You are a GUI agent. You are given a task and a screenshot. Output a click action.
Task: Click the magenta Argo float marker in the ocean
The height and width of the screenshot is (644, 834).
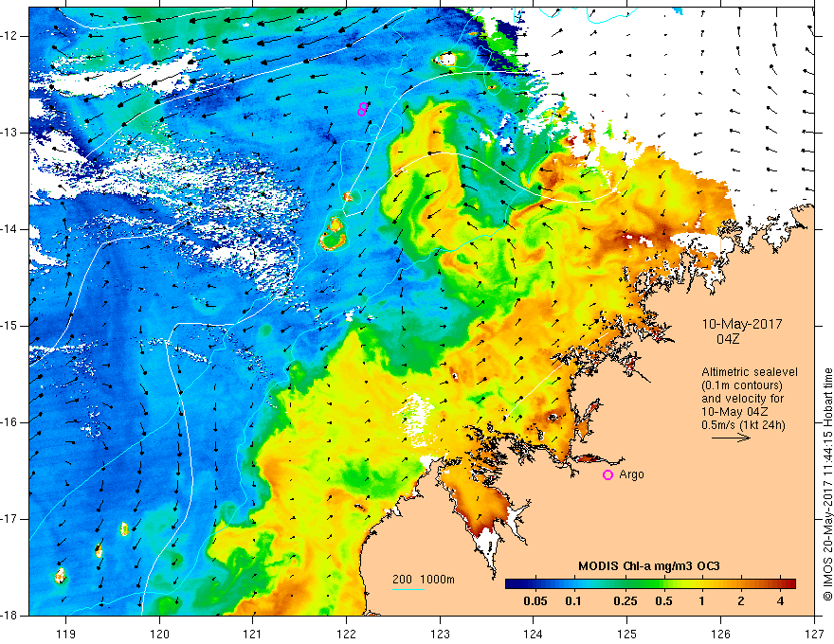point(362,110)
